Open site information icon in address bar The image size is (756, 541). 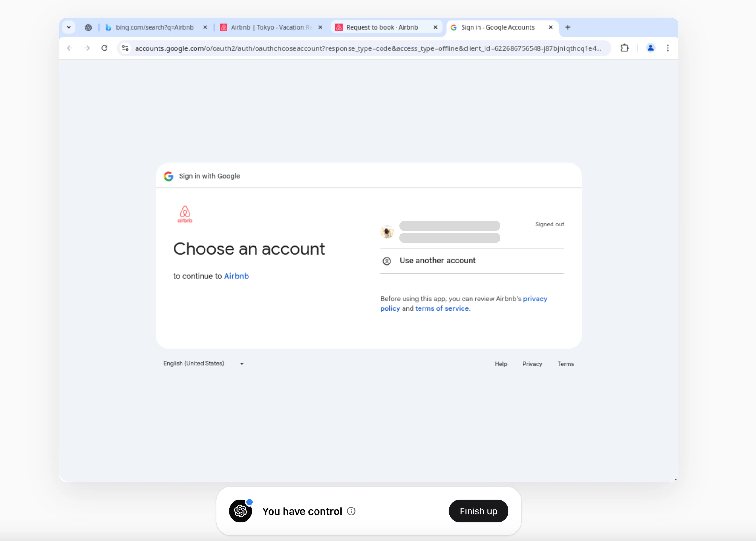click(x=125, y=48)
